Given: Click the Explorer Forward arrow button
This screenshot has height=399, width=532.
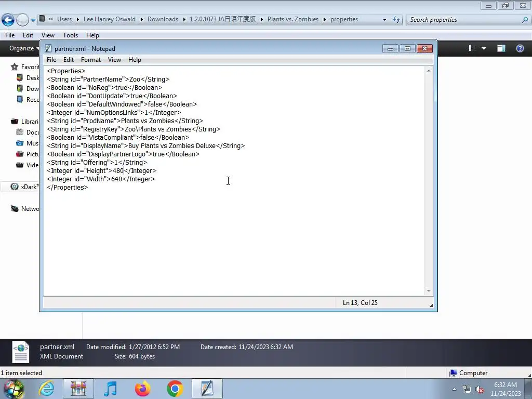Looking at the screenshot, I should pyautogui.click(x=22, y=20).
